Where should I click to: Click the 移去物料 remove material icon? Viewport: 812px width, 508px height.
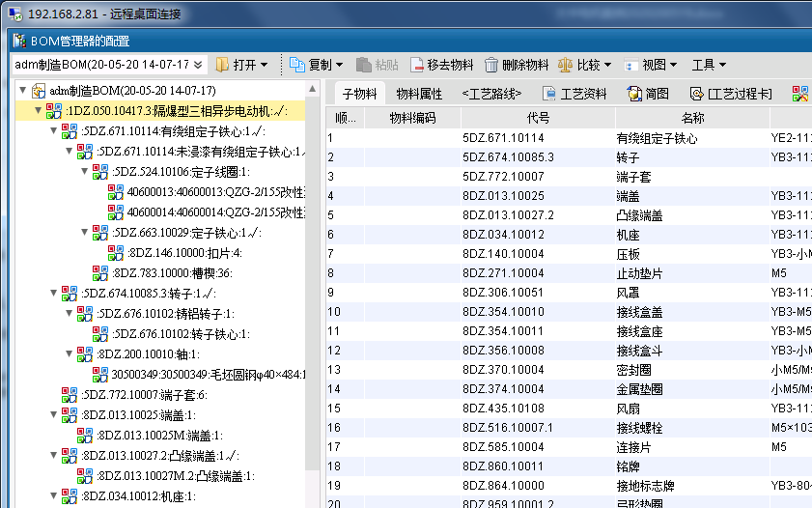(x=418, y=65)
